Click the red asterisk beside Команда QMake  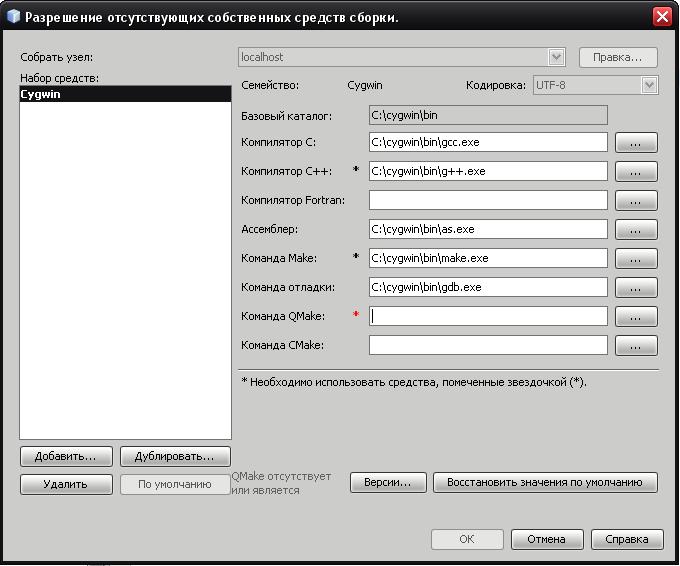(356, 314)
